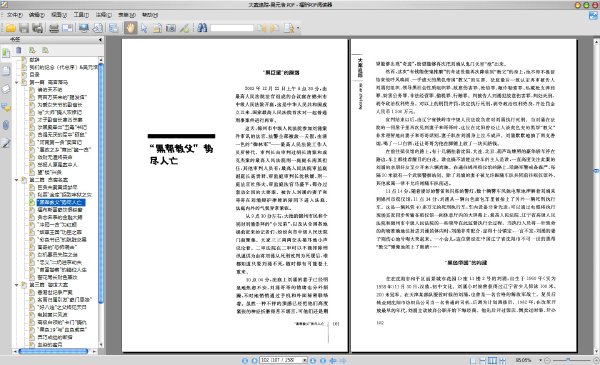Click the 第三章 bookmark title
This screenshot has height=365, width=600.
pos(49,285)
